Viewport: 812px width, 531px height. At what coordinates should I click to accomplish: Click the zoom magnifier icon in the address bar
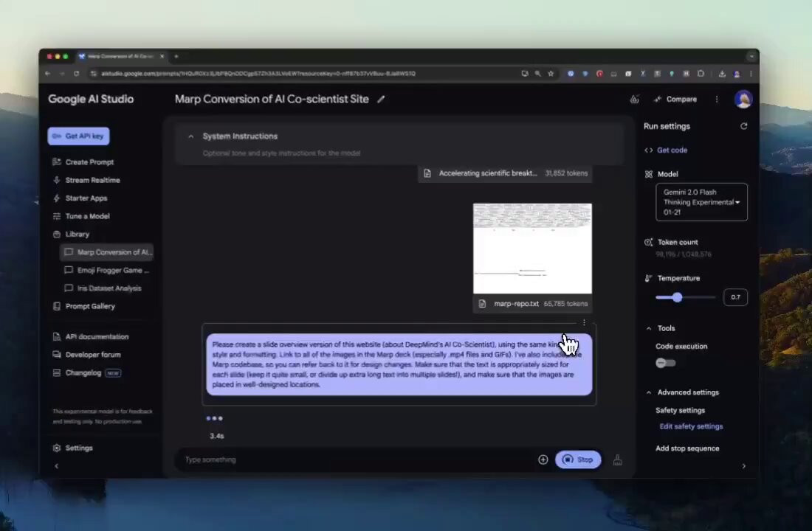(537, 74)
